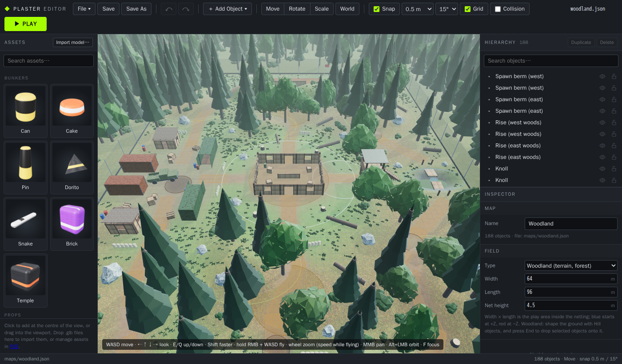Click the redo arrow button
622x364 pixels.
[186, 9]
